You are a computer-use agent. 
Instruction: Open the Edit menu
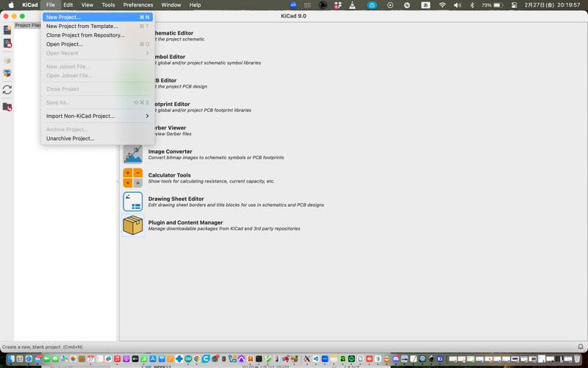68,5
